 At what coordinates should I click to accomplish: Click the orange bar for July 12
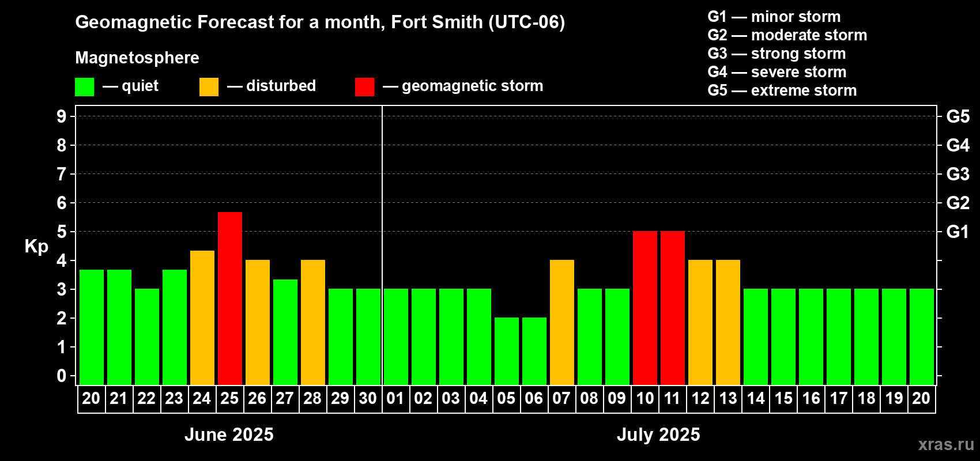pos(700,323)
